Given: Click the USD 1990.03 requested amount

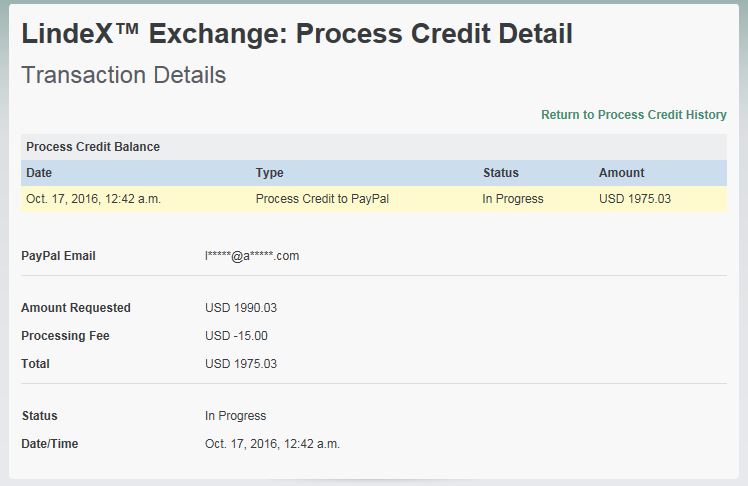Looking at the screenshot, I should pyautogui.click(x=241, y=308).
